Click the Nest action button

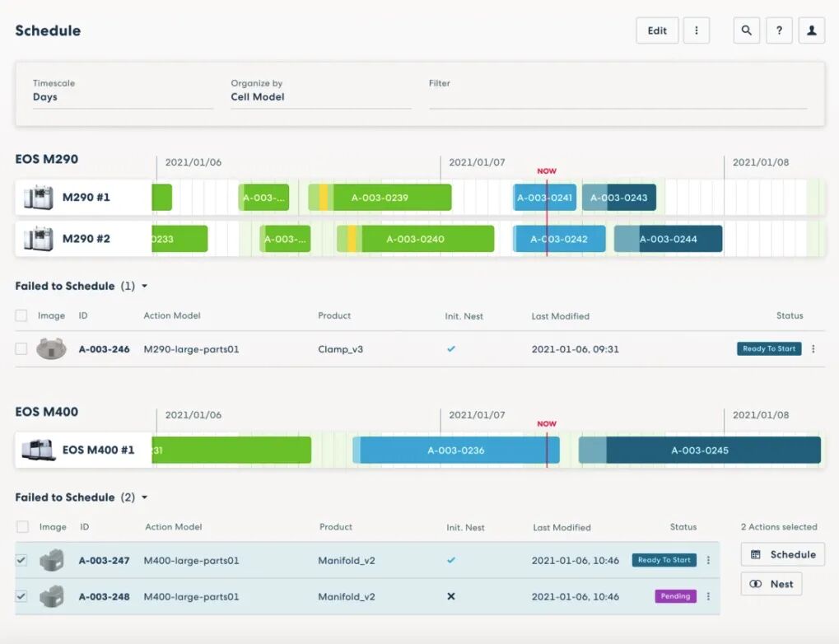click(771, 584)
